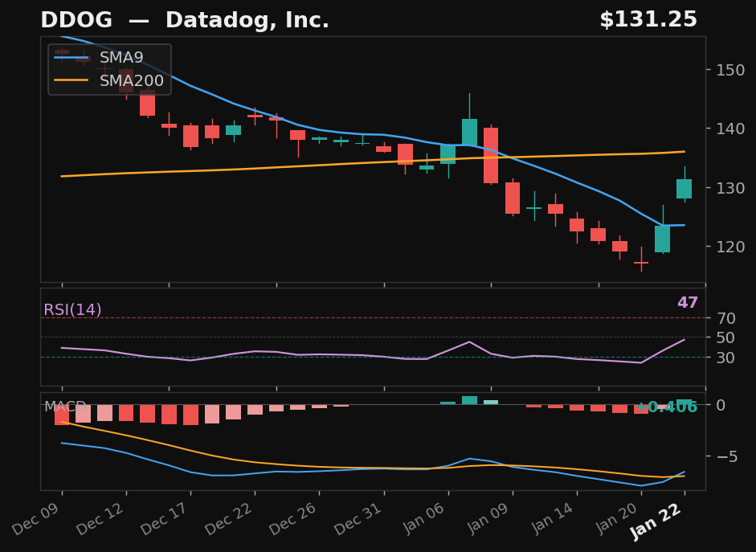Click the RSI 30 oversold axis label
Image resolution: width=756 pixels, height=552 pixels.
725,358
